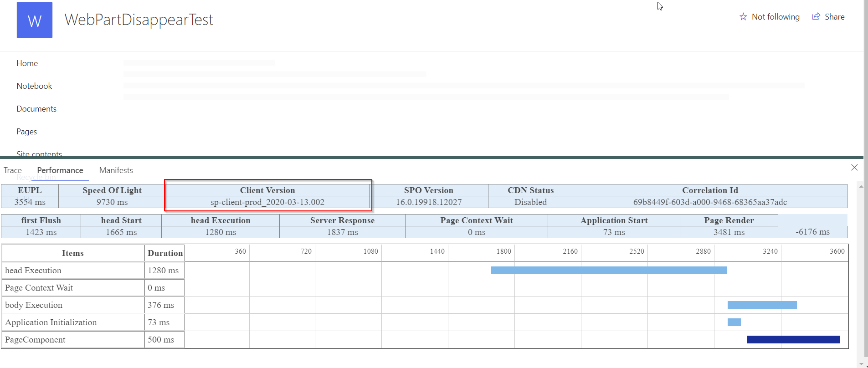Click the 1800 timeline scale label
868x368 pixels.
(x=503, y=251)
